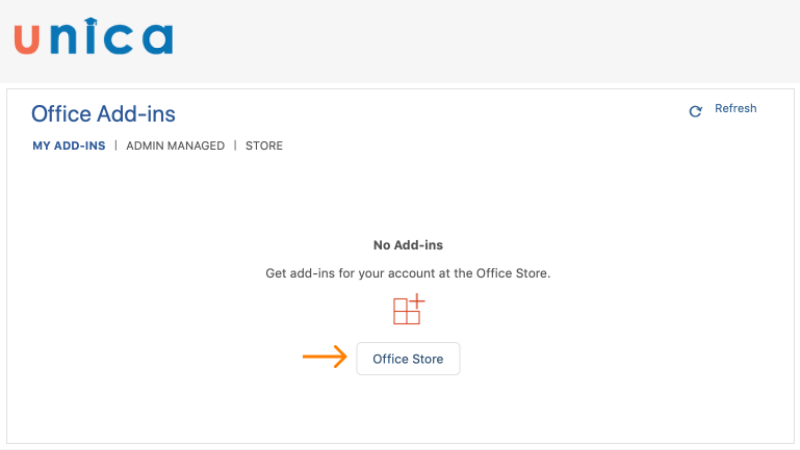The height and width of the screenshot is (450, 800).
Task: Click the plus sign on the add-ins icon
Action: tap(418, 301)
